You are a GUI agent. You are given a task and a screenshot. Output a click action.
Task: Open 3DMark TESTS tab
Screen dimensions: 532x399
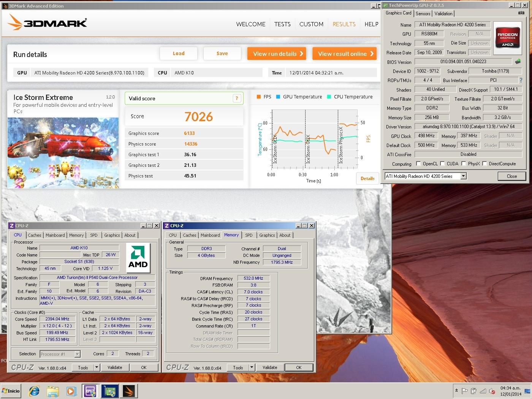[x=282, y=24]
